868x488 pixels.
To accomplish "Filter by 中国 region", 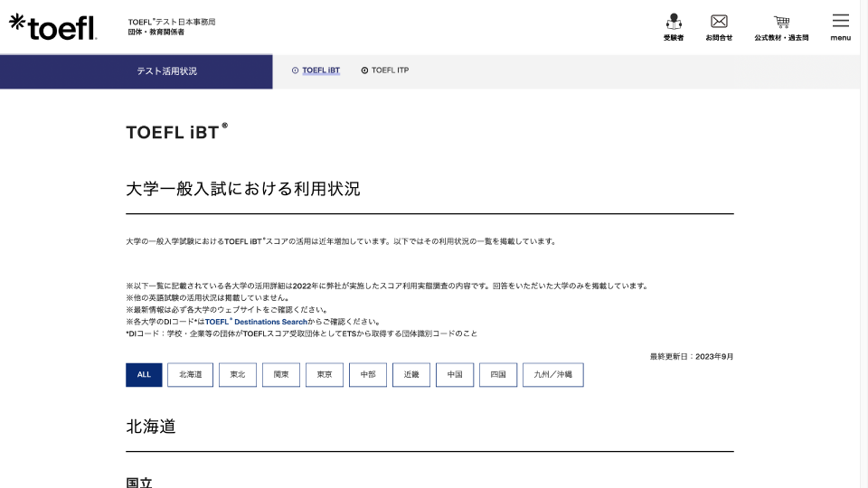I will coord(455,374).
